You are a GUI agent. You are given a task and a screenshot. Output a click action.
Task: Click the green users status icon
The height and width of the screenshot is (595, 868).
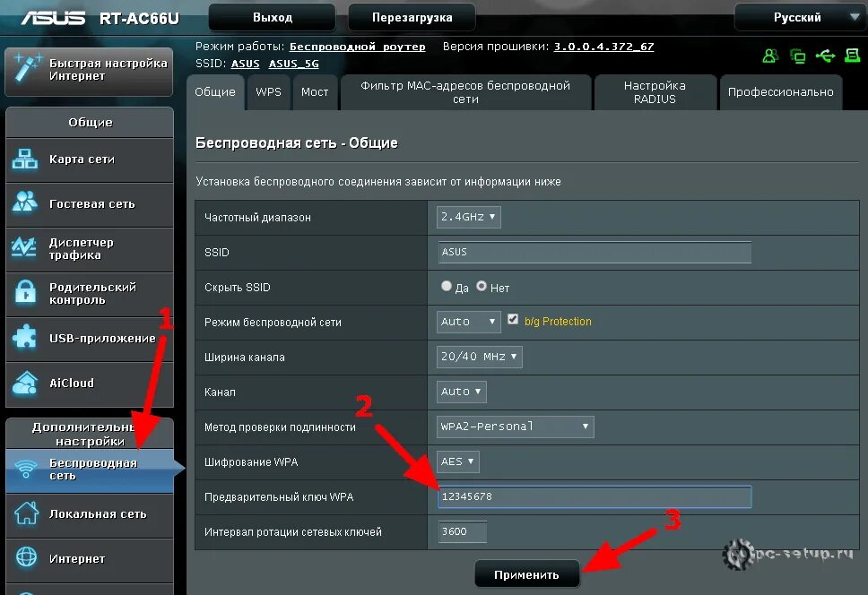tap(770, 56)
